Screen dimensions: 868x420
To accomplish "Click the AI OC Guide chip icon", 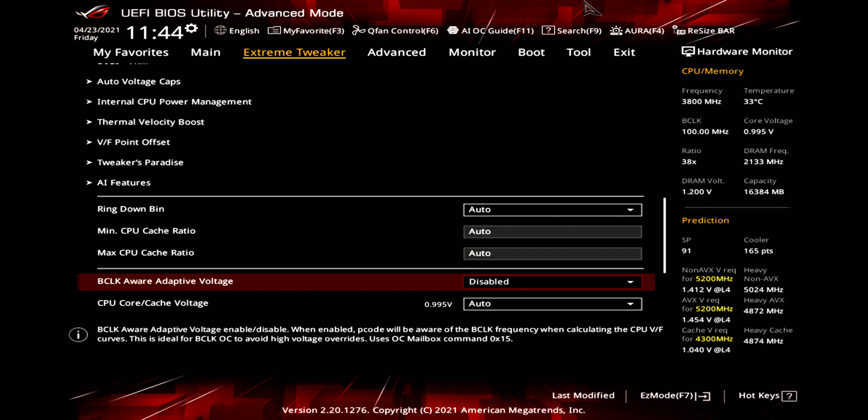I will point(452,30).
